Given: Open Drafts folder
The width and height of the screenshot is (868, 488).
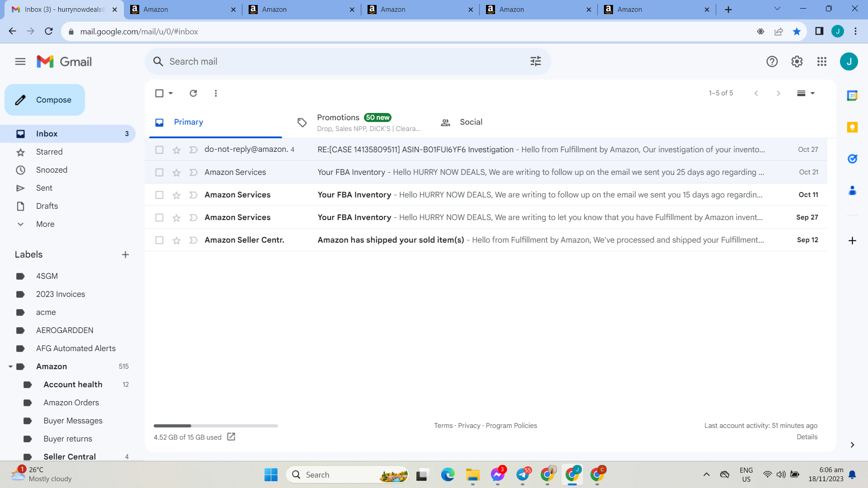Looking at the screenshot, I should click(47, 206).
